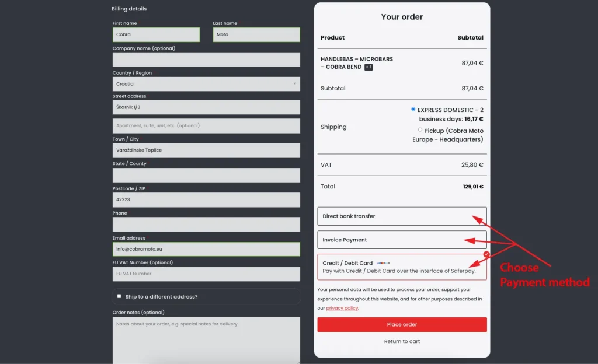This screenshot has width=598, height=364.
Task: Select the EU VAT Number field
Action: 206,273
